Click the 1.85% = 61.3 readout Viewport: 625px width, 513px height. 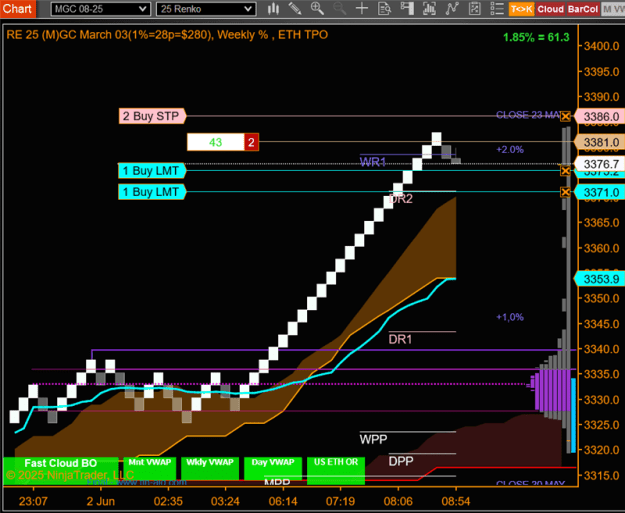[x=536, y=37]
